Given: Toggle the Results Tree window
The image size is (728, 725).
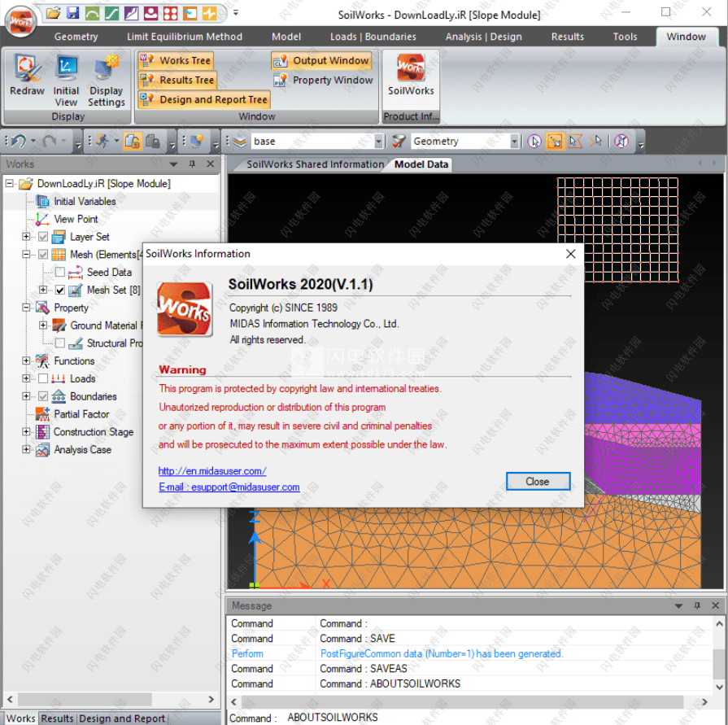Looking at the screenshot, I should coord(178,80).
